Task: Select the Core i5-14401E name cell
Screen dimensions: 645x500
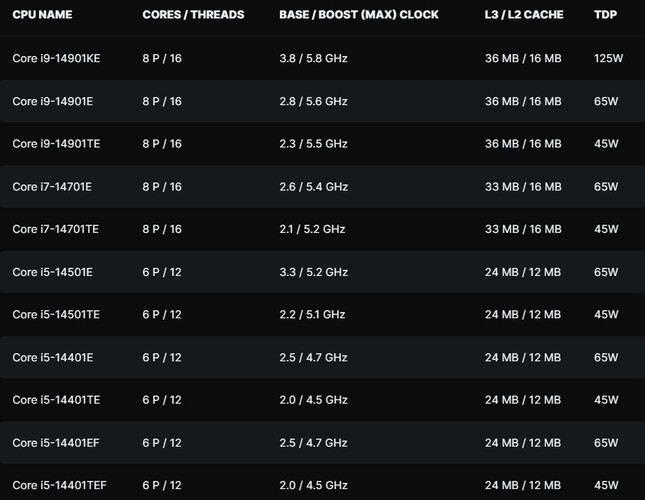Action: pos(53,358)
